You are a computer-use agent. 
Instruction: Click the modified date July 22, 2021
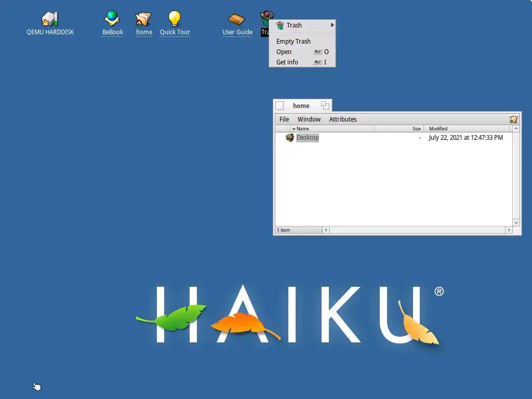[x=465, y=137]
